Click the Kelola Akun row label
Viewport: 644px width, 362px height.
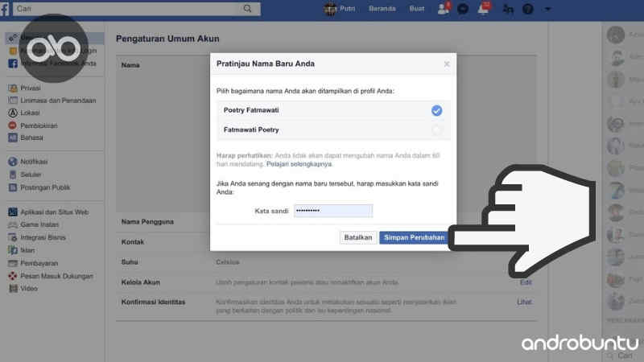pos(140,282)
